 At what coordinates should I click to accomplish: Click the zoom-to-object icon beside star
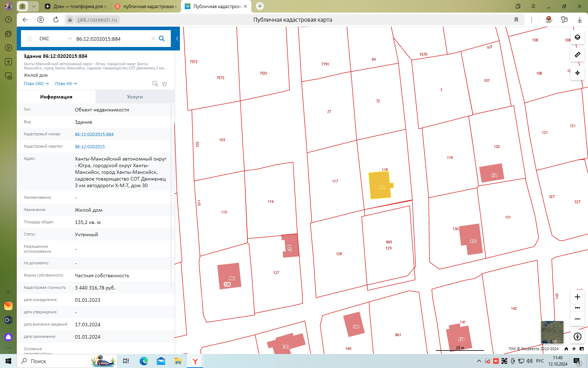point(155,84)
